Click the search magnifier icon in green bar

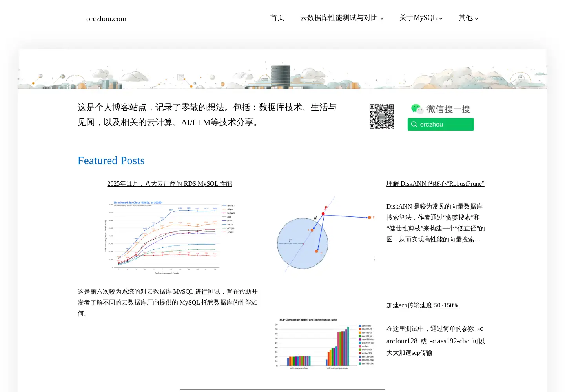point(414,124)
